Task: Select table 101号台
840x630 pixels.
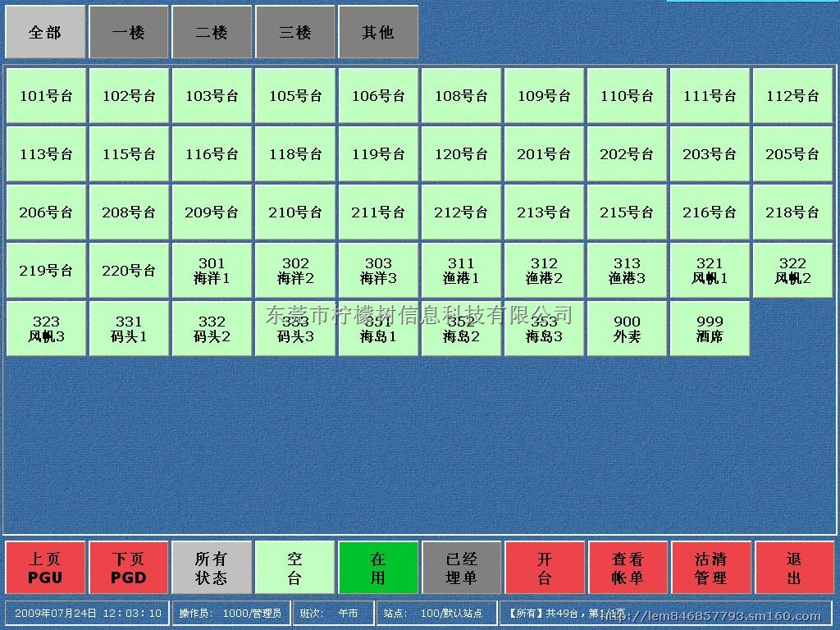Action: click(46, 96)
